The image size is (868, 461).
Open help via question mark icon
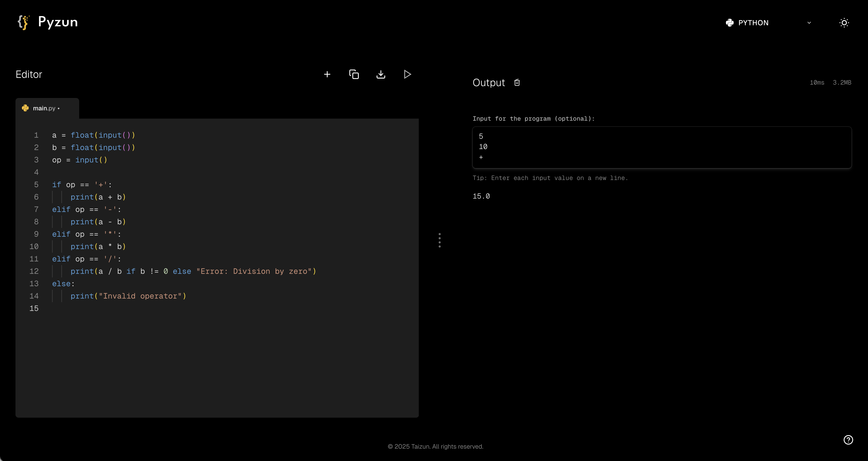coord(848,440)
